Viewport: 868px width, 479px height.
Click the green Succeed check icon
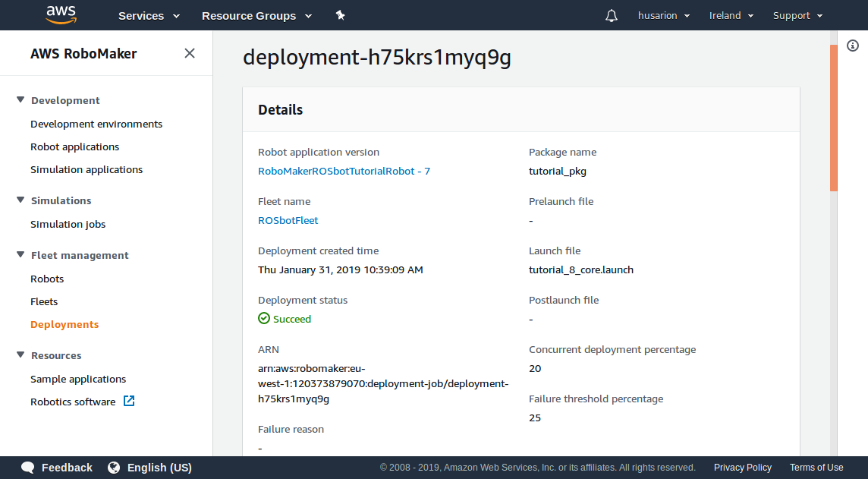pyautogui.click(x=264, y=318)
